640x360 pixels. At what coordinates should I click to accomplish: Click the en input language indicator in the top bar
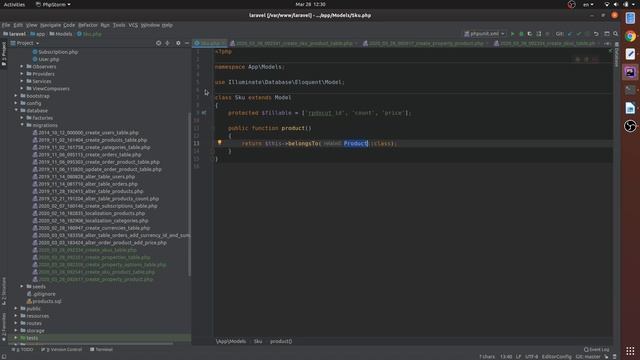pyautogui.click(x=588, y=4)
